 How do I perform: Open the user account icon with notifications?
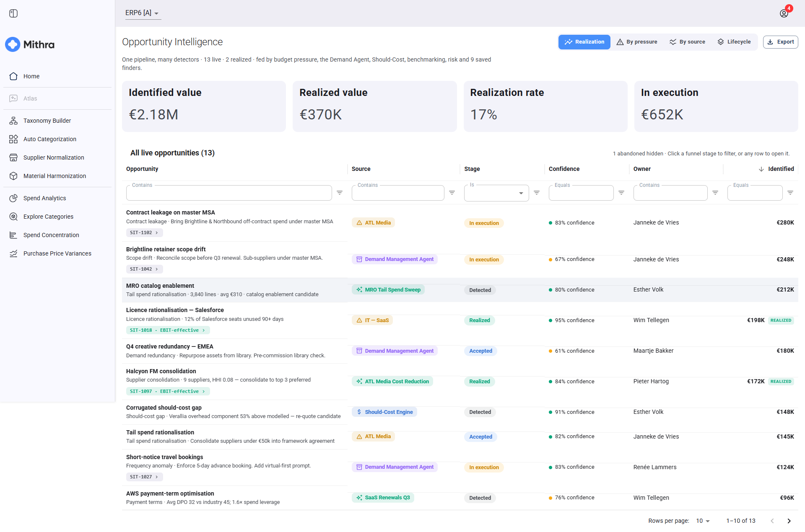click(x=784, y=13)
